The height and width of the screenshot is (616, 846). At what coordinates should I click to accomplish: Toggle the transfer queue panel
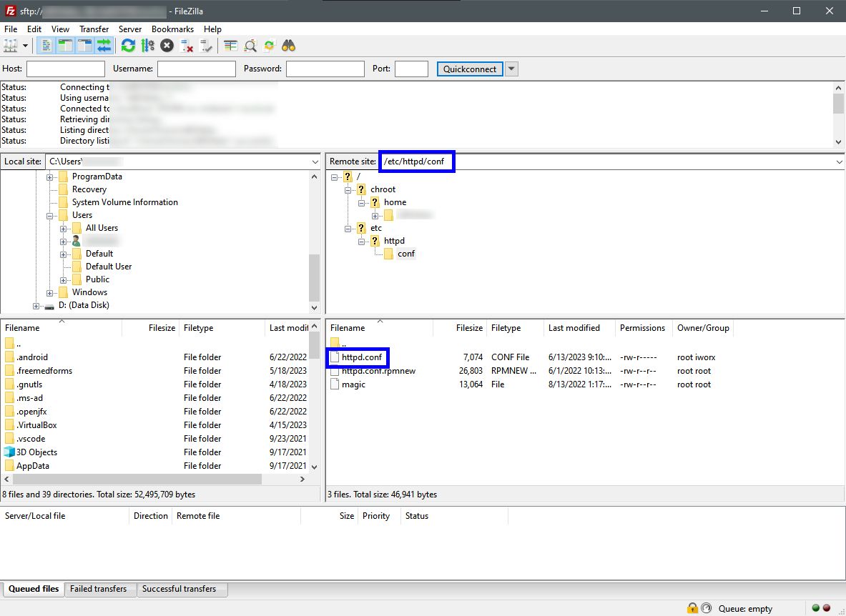pos(104,45)
